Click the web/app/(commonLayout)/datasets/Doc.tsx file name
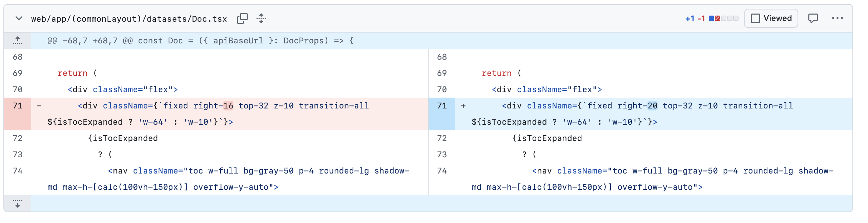This screenshot has height=223, width=868. pyautogui.click(x=129, y=19)
